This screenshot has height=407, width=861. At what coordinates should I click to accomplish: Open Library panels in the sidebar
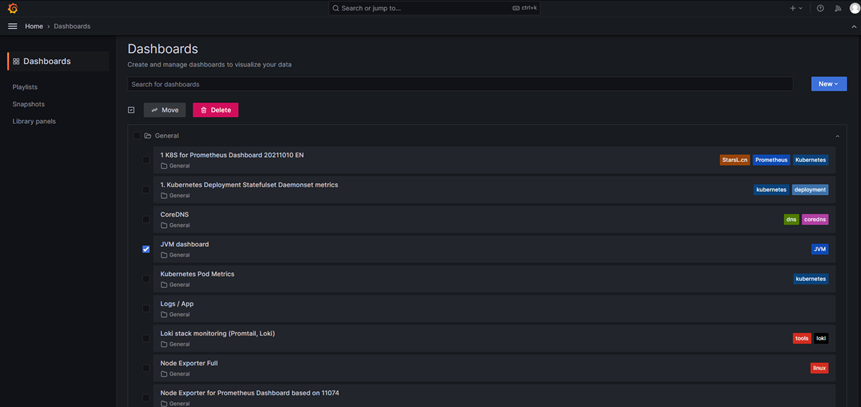coord(34,121)
